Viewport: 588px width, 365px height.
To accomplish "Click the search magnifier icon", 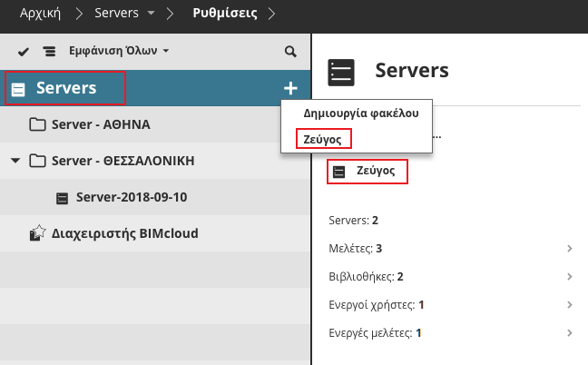I will pos(290,52).
